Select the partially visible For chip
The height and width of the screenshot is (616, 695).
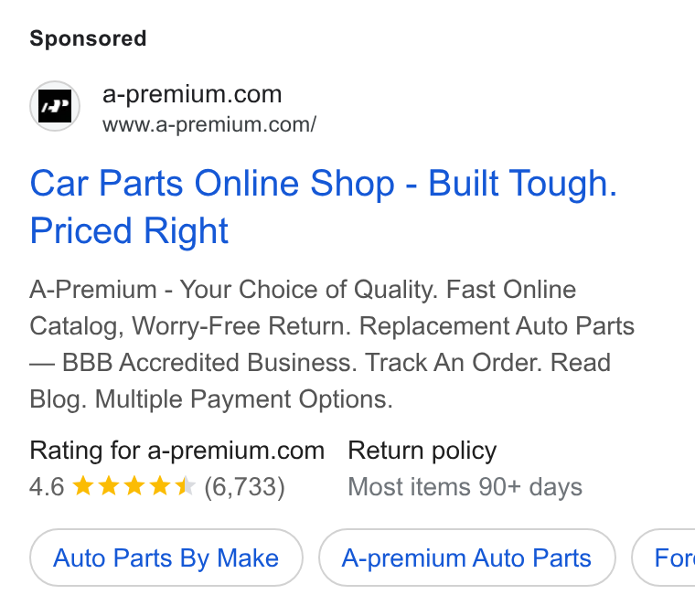pyautogui.click(x=664, y=558)
